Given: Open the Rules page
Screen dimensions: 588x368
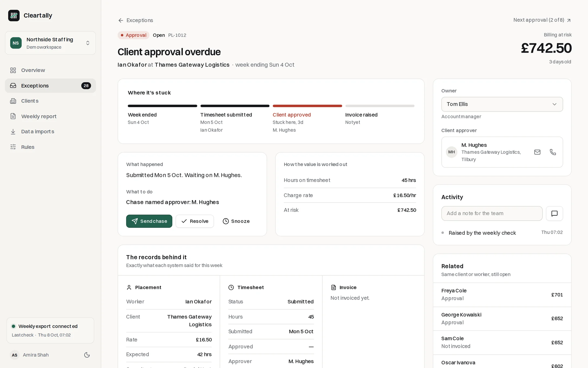Looking at the screenshot, I should point(50,147).
